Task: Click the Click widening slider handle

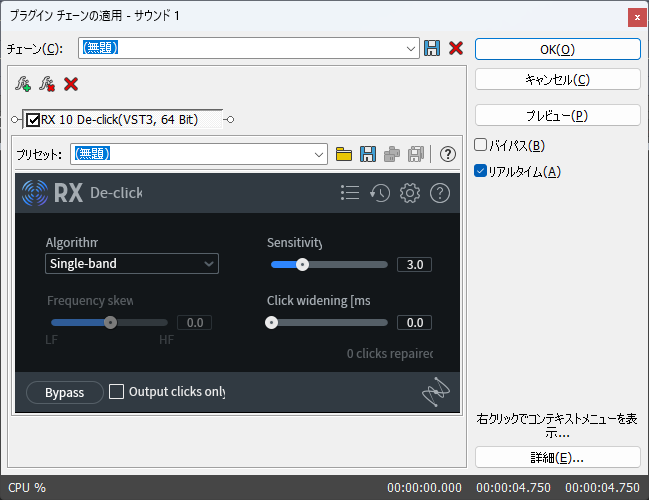Action: click(x=272, y=322)
